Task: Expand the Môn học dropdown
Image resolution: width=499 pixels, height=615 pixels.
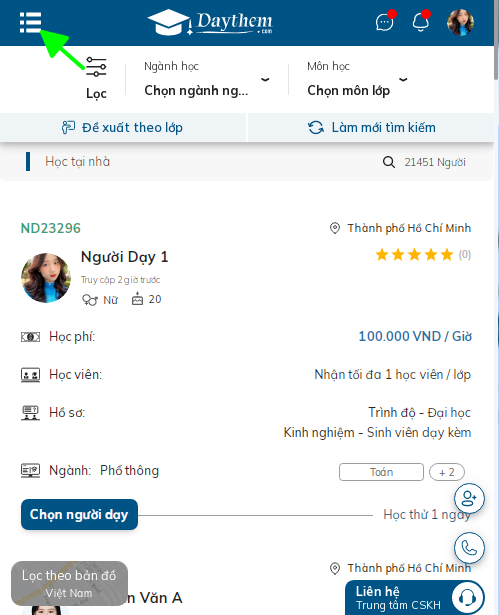Action: (x=357, y=79)
